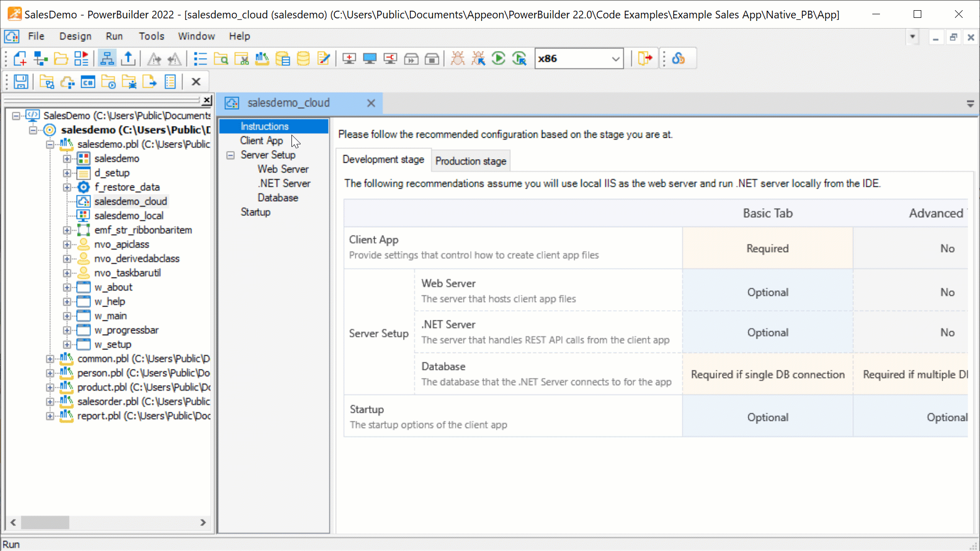Screen dimensions: 980x551
Task: Click the Full Build blue monitor icon
Action: click(370, 59)
